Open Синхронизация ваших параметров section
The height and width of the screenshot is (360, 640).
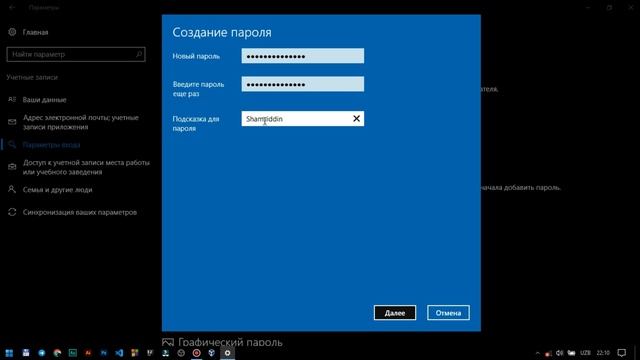click(x=72, y=212)
